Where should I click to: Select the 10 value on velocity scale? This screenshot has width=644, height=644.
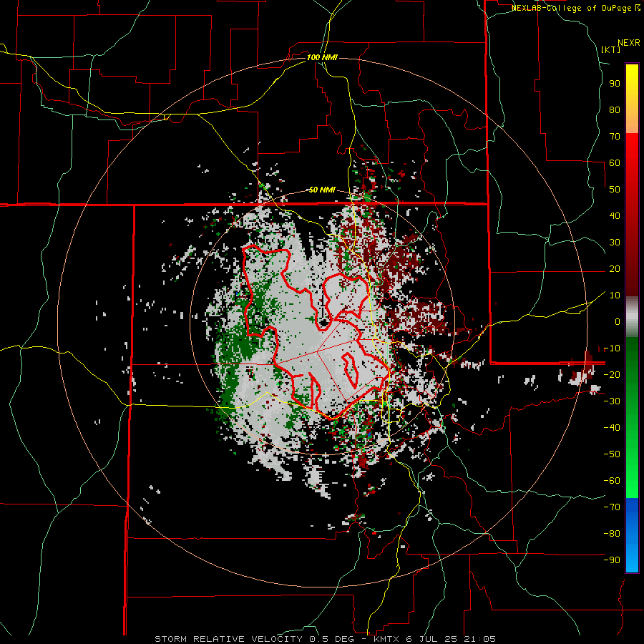point(615,296)
